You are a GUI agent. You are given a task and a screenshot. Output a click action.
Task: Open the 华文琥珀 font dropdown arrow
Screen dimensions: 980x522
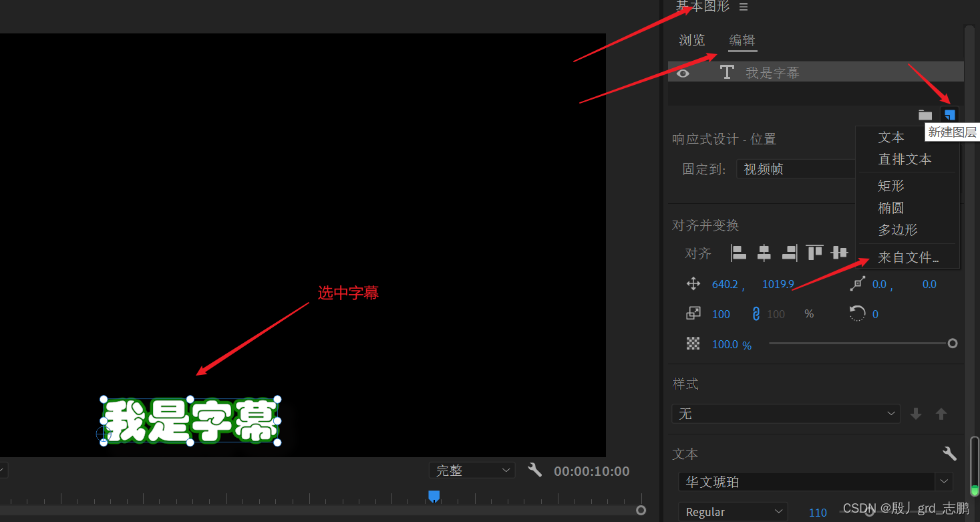(943, 481)
